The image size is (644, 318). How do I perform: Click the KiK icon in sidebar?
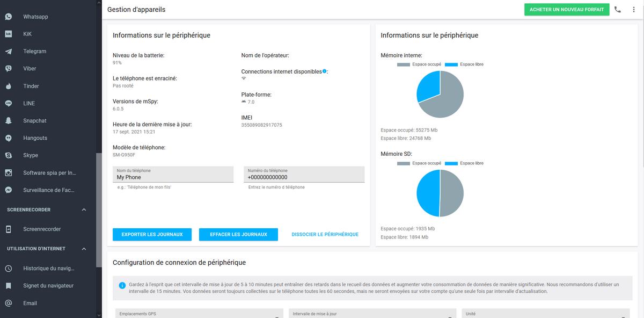pos(9,34)
